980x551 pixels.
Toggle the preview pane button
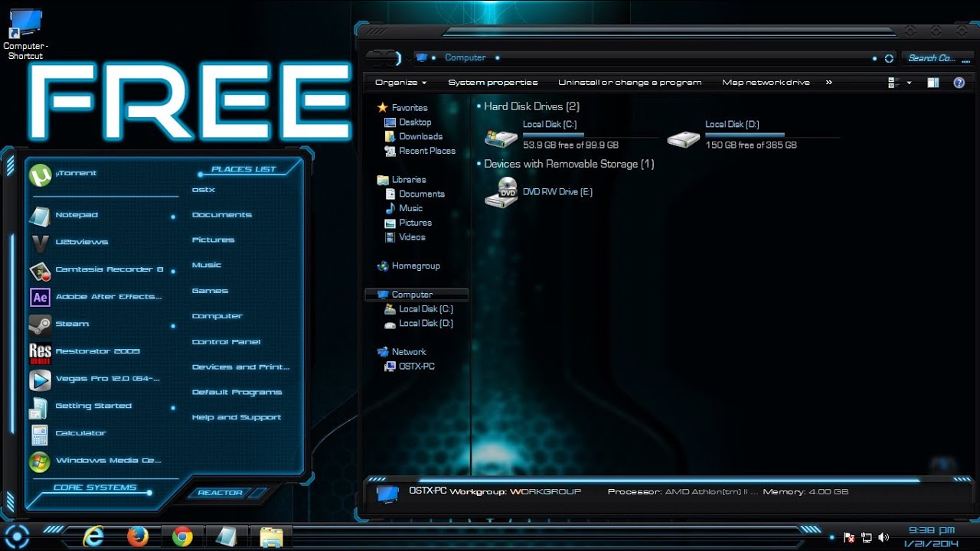933,83
